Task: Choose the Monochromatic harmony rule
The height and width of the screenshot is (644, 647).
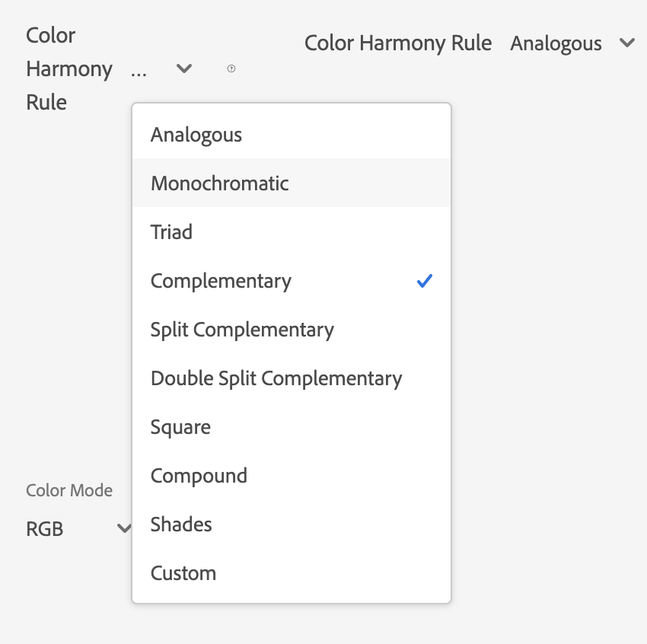Action: [220, 183]
